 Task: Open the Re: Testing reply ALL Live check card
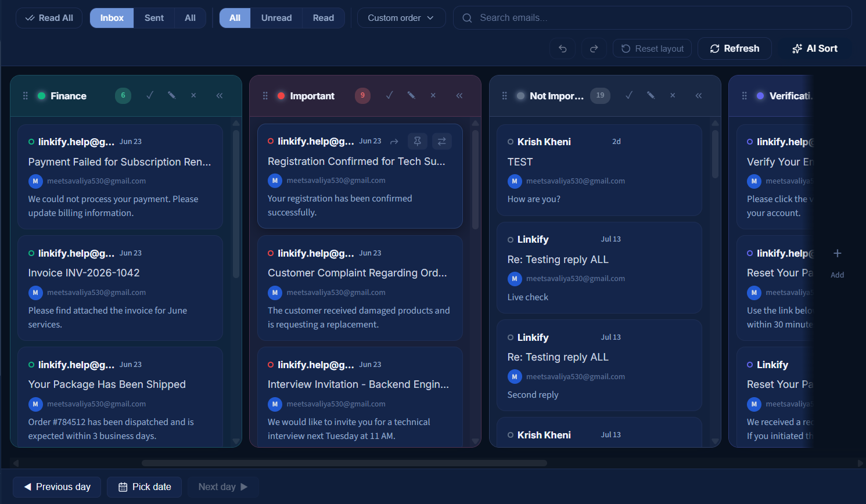pos(599,268)
